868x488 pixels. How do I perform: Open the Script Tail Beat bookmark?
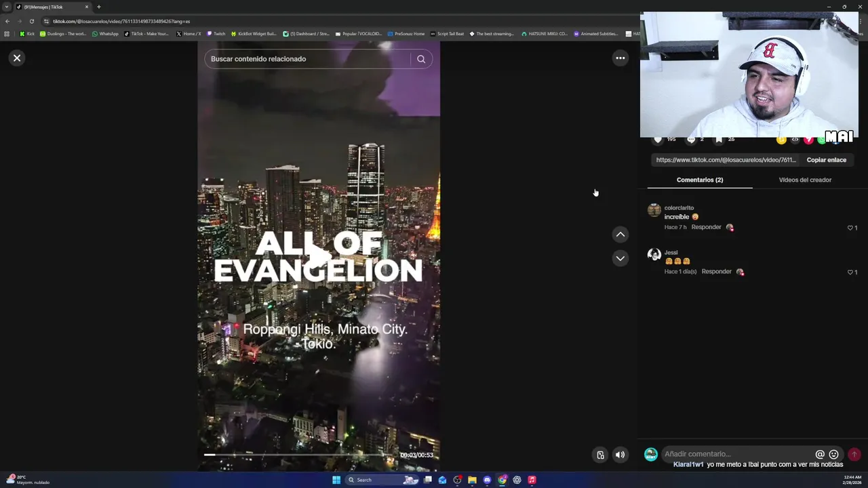tap(447, 33)
